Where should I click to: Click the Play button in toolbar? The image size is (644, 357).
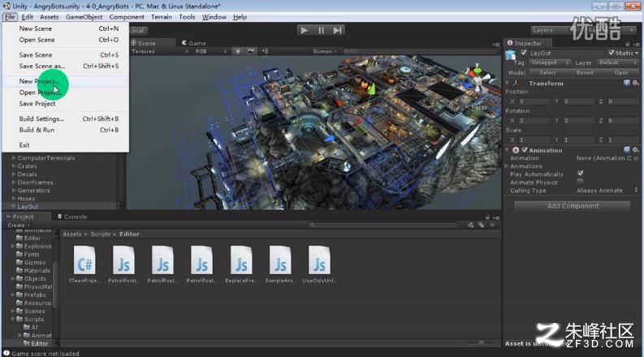click(305, 30)
